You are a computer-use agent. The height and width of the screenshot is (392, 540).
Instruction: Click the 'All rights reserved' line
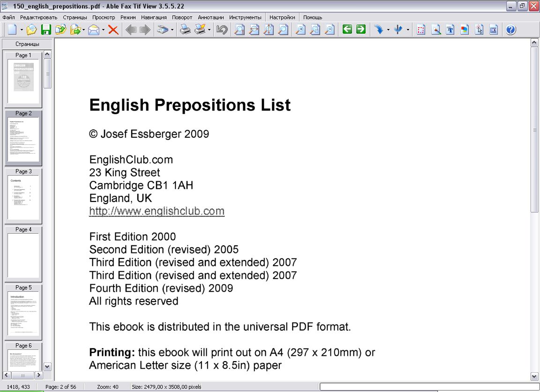[134, 301]
